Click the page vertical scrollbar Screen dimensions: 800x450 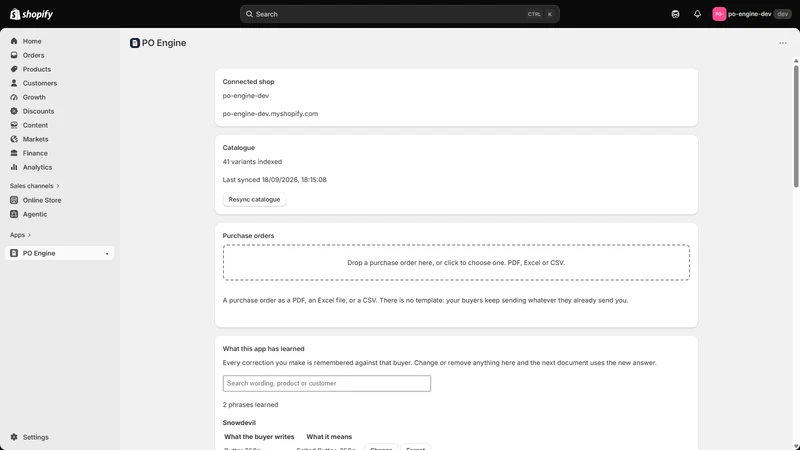pyautogui.click(x=796, y=126)
